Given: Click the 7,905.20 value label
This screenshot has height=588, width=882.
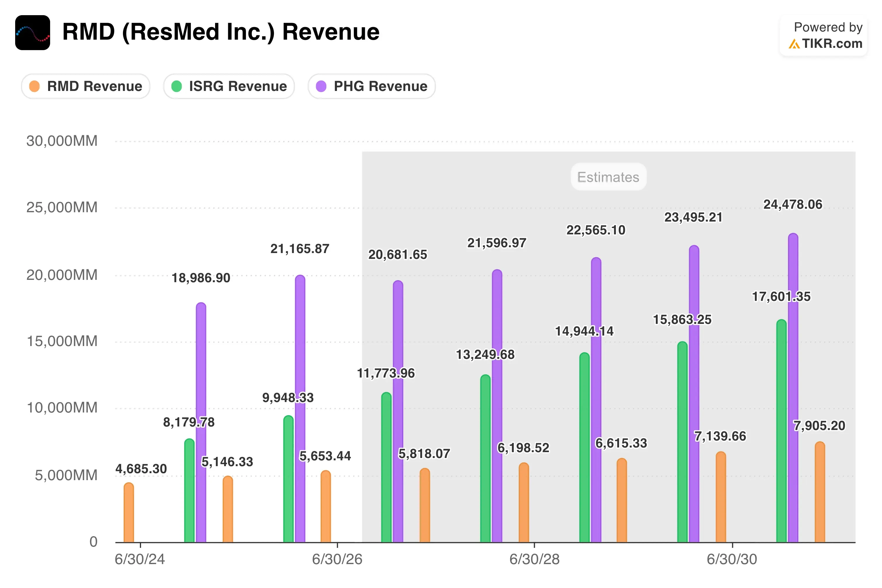Looking at the screenshot, I should pyautogui.click(x=819, y=426).
